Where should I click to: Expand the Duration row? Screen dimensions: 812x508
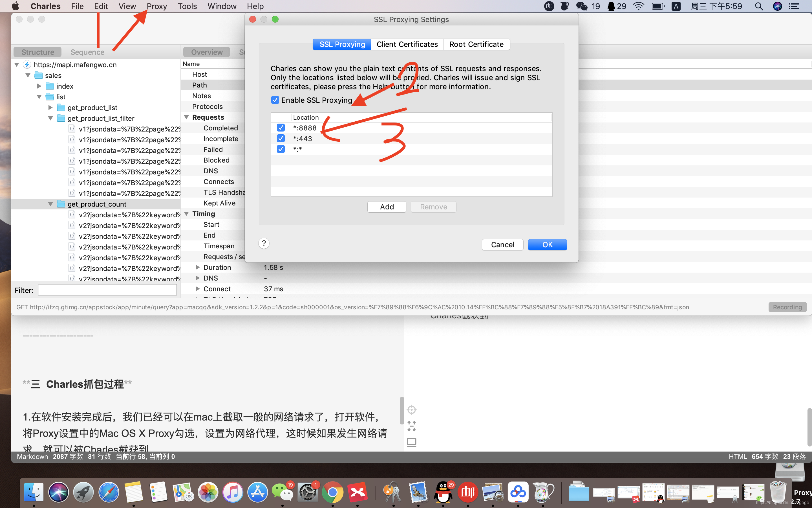[x=198, y=268]
